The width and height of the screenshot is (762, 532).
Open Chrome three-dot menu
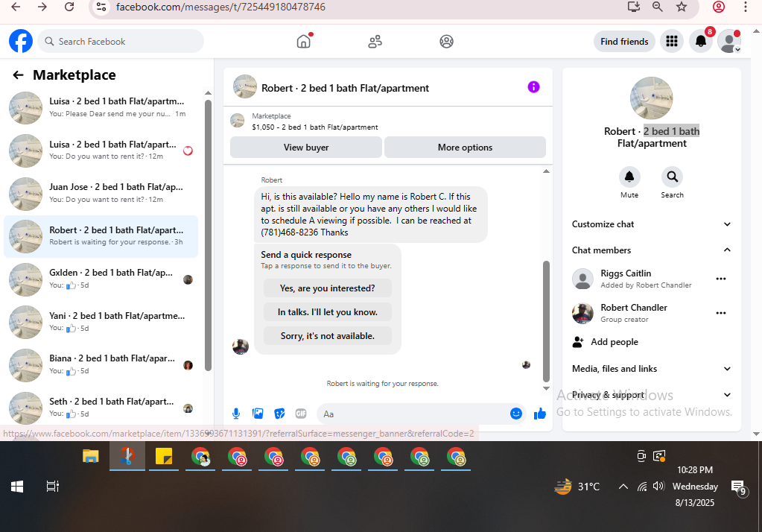tap(746, 7)
